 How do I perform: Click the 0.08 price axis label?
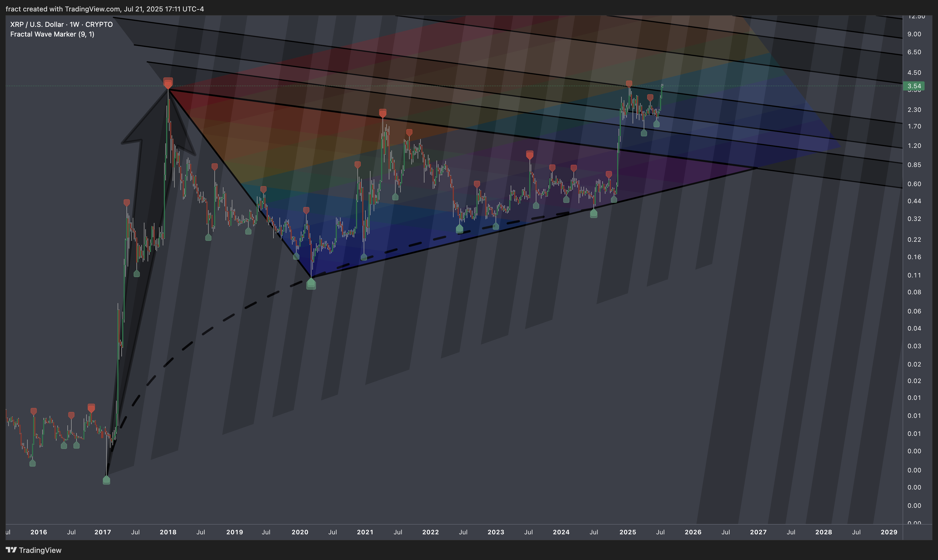[914, 292]
